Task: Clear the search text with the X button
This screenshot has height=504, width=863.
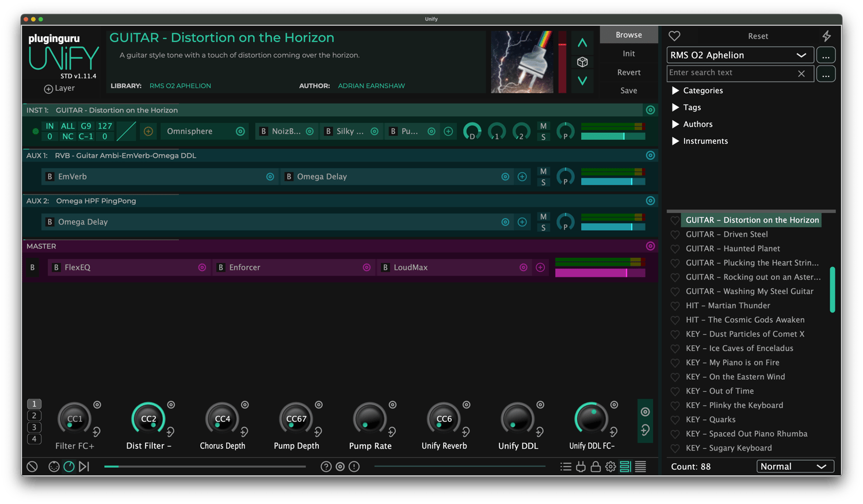Action: pyautogui.click(x=801, y=74)
